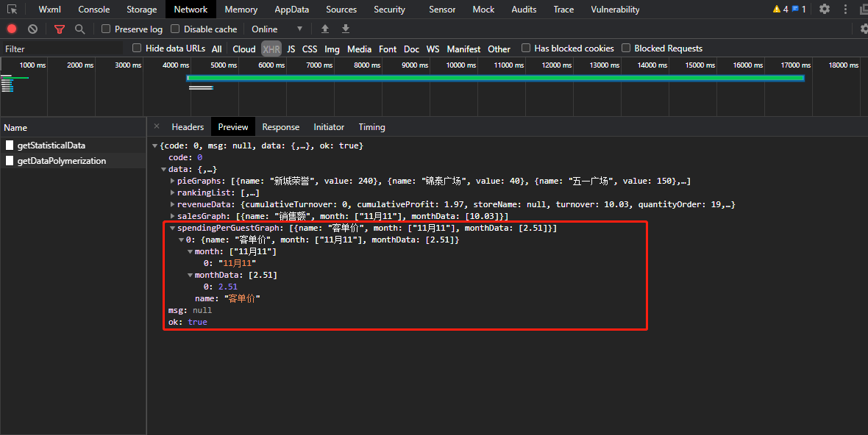Tick Hide data URLs checkbox
Viewport: 868px width, 435px height.
pyautogui.click(x=137, y=48)
